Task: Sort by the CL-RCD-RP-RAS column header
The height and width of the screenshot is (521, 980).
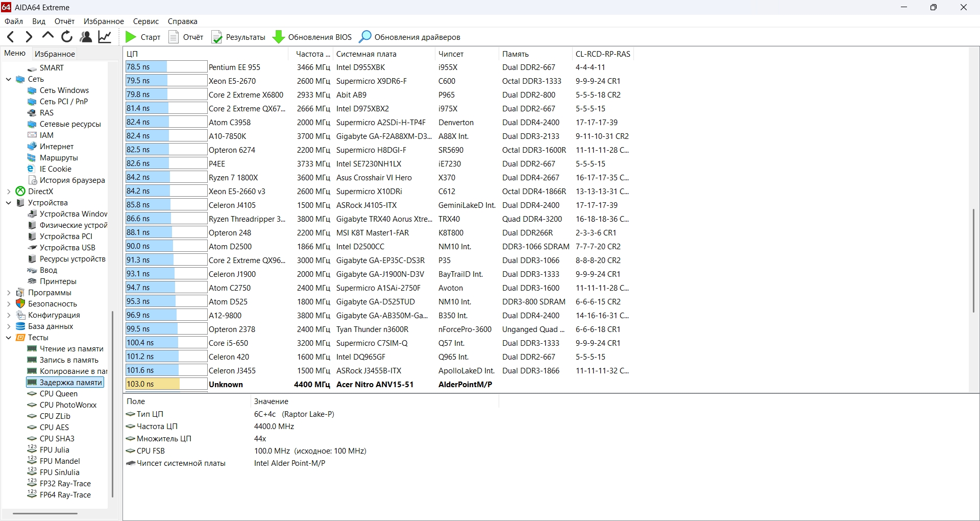Action: 603,54
